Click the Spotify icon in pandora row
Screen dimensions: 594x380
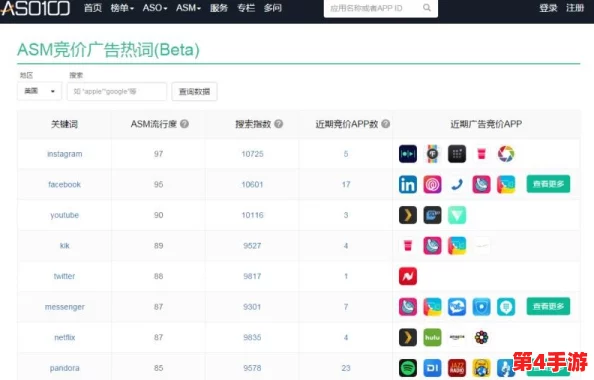[x=408, y=368]
